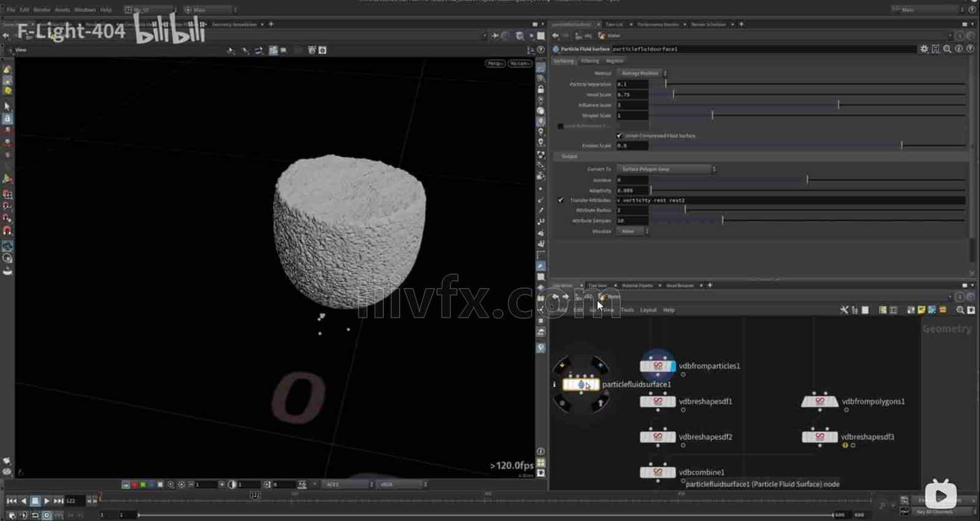Open the parameter gear menu icon

[924, 49]
